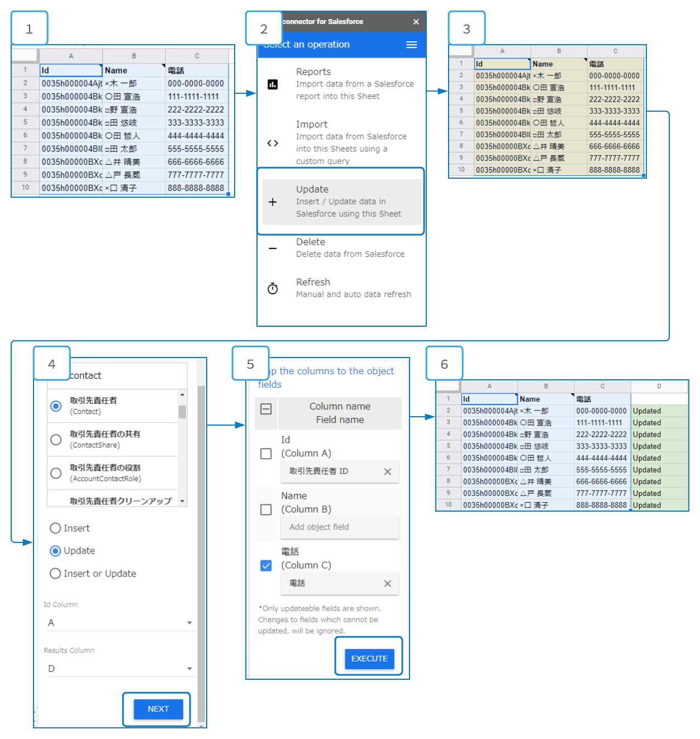Click the Reports bar chart icon
This screenshot has height=739, width=700.
pos(273,84)
